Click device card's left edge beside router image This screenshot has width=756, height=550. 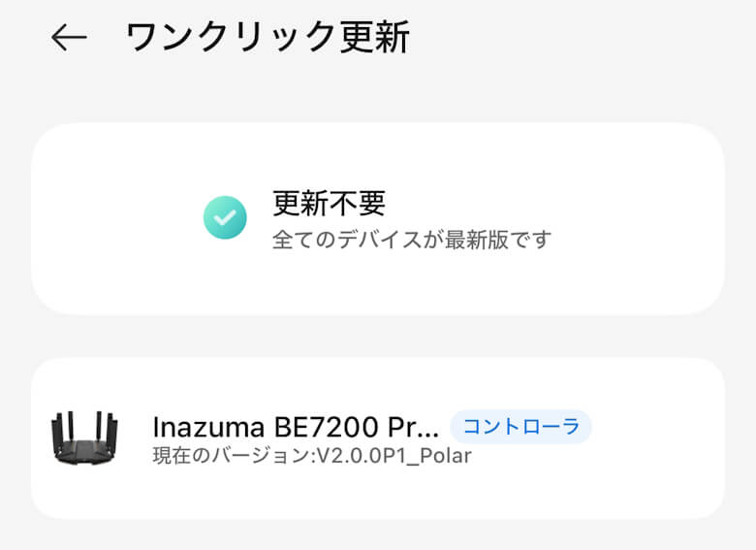coord(40,438)
